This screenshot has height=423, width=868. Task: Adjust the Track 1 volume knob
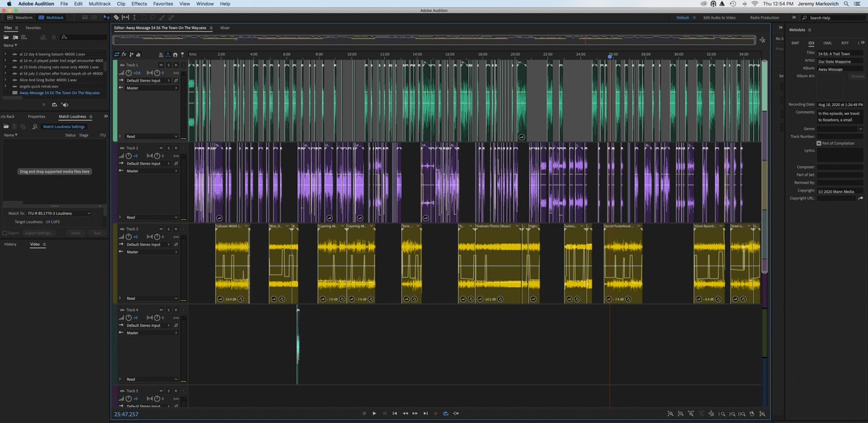(x=129, y=72)
